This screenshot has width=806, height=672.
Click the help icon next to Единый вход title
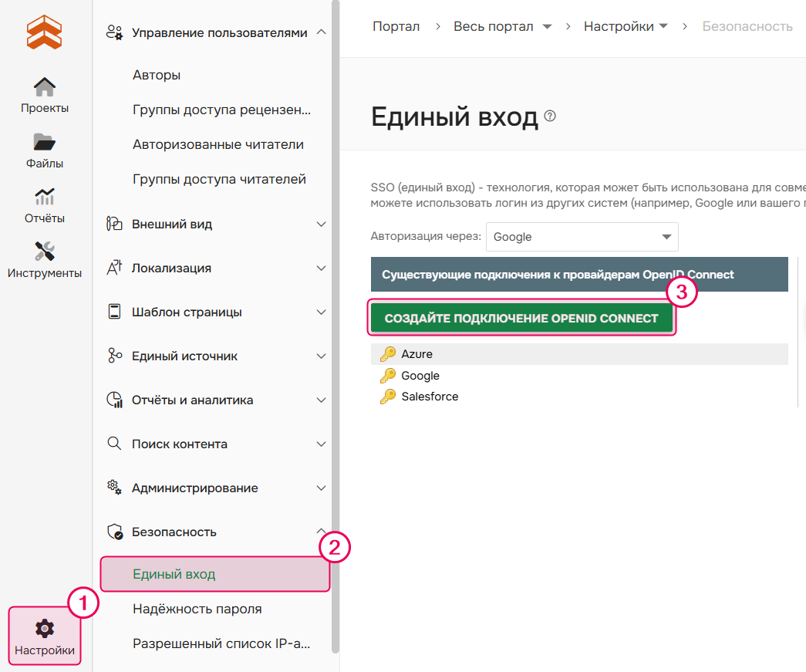[x=550, y=115]
